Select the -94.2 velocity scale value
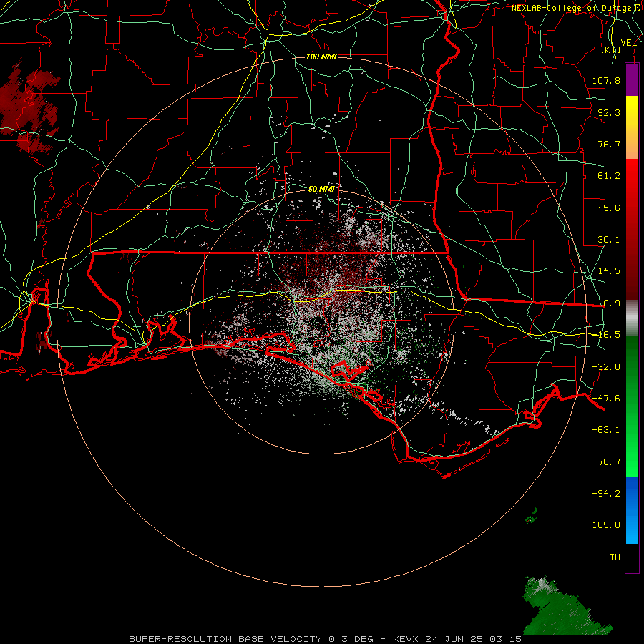Viewport: 644px width, 644px height. coord(606,493)
